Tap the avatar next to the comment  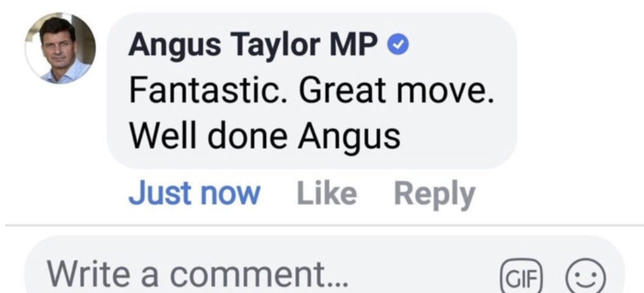[x=60, y=48]
